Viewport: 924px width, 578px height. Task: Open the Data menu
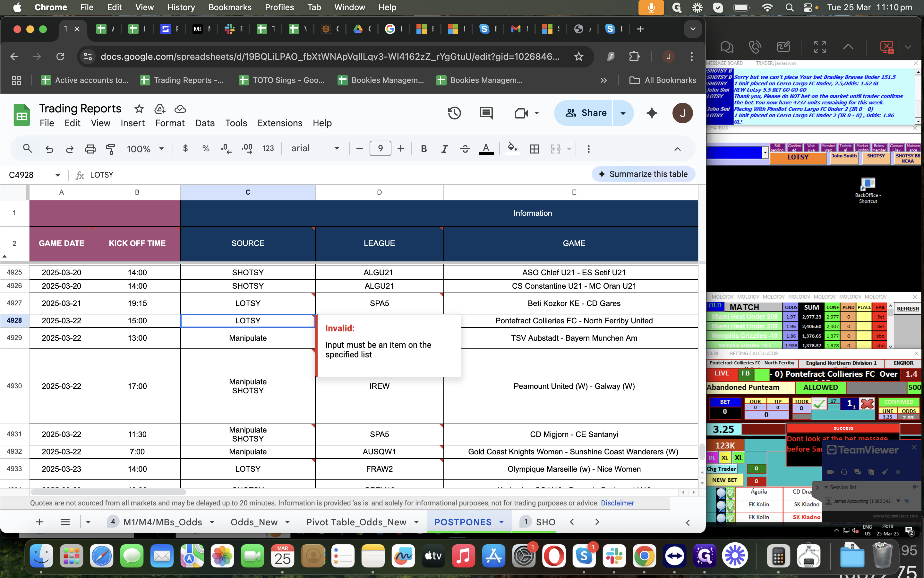[x=205, y=123]
